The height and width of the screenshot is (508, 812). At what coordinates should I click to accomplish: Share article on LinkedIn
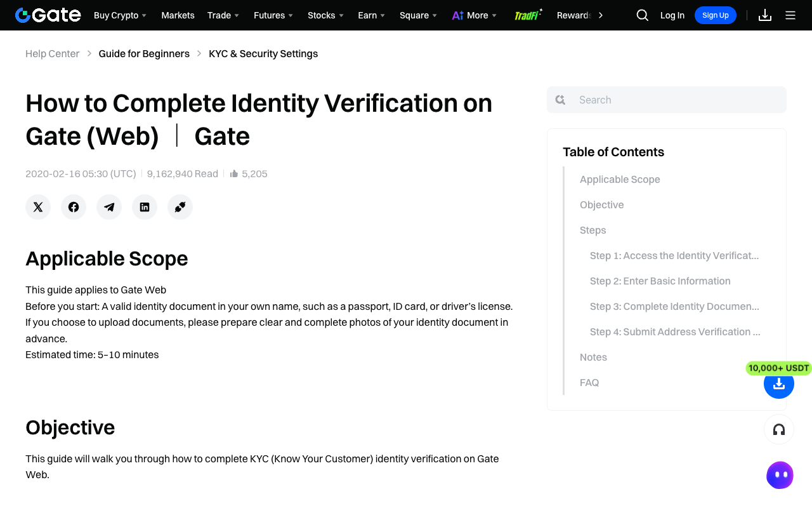[x=145, y=207]
